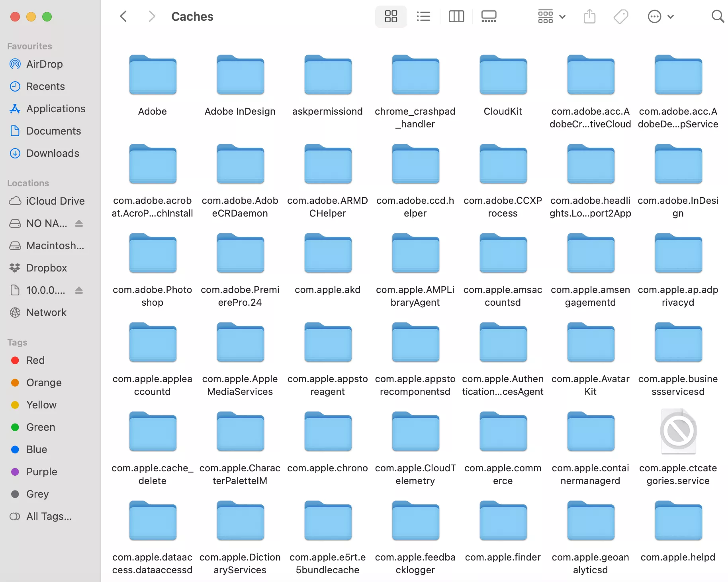
Task: Select the com.apple.helpd folder
Action: [x=678, y=521]
